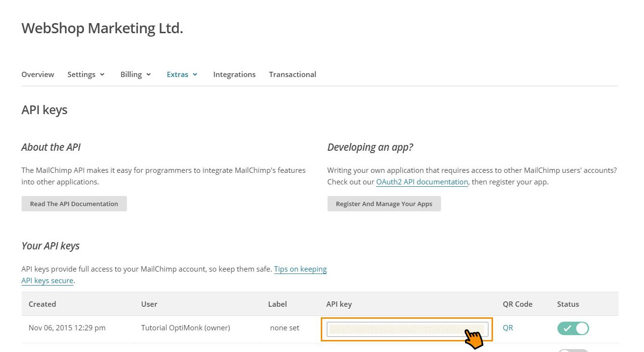Click the 'About the API' heading

pyautogui.click(x=51, y=147)
